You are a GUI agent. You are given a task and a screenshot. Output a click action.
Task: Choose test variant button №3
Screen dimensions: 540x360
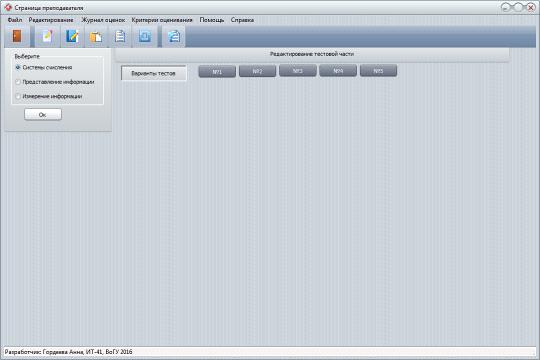pos(298,71)
